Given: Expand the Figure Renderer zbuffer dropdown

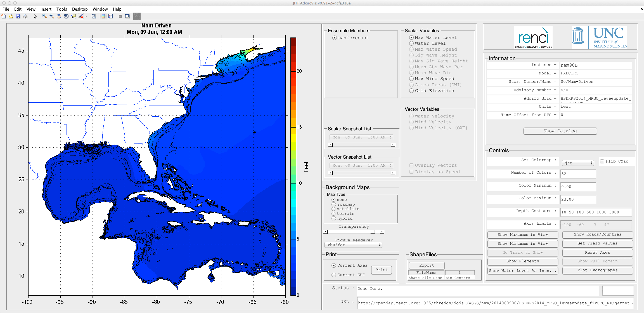Looking at the screenshot, I should coord(353,245).
